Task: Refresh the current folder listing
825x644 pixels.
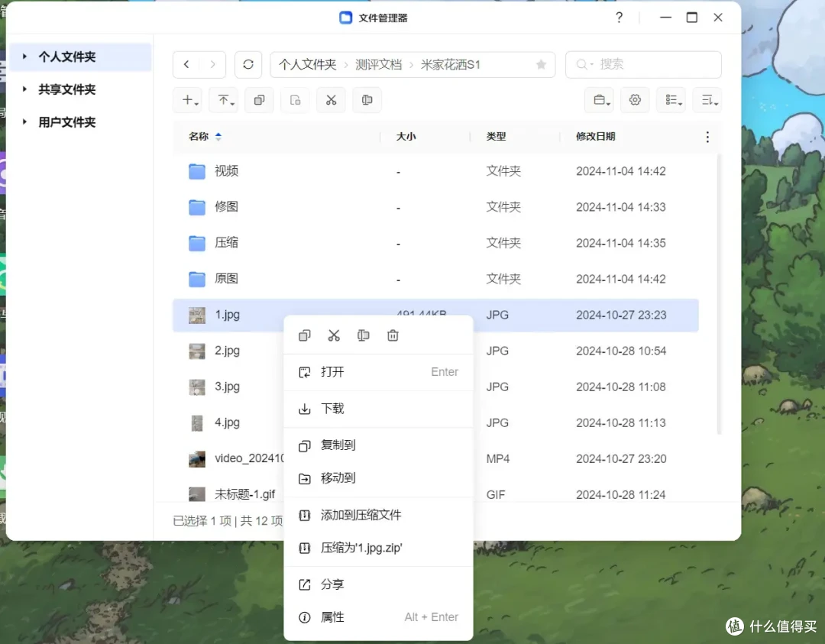Action: [x=248, y=64]
